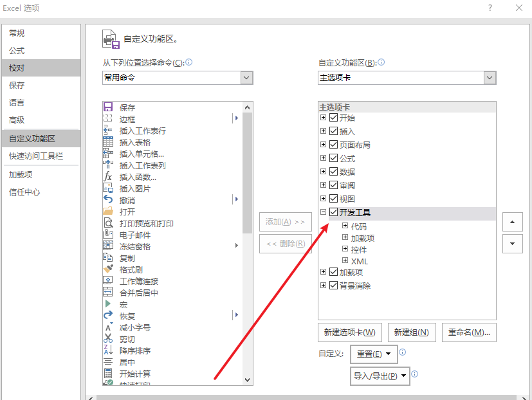Click the 居中 center align icon
This screenshot has width=532, height=400.
pos(108,361)
